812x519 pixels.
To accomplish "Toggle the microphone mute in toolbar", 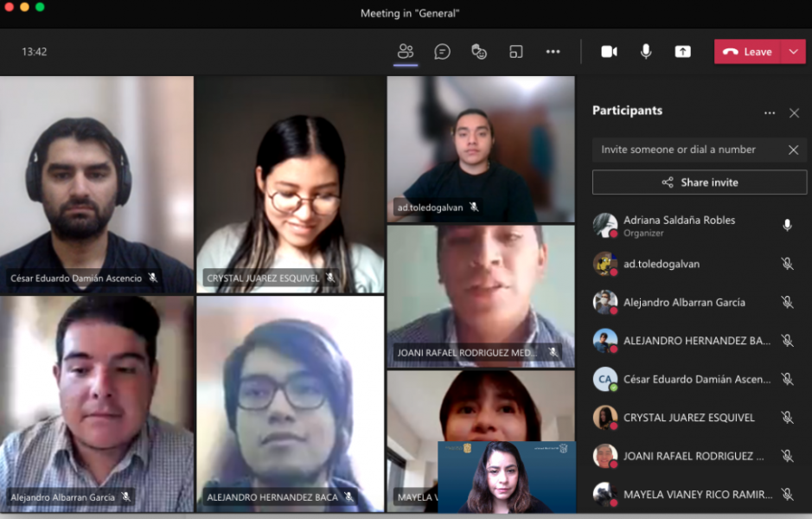I will pyautogui.click(x=646, y=51).
